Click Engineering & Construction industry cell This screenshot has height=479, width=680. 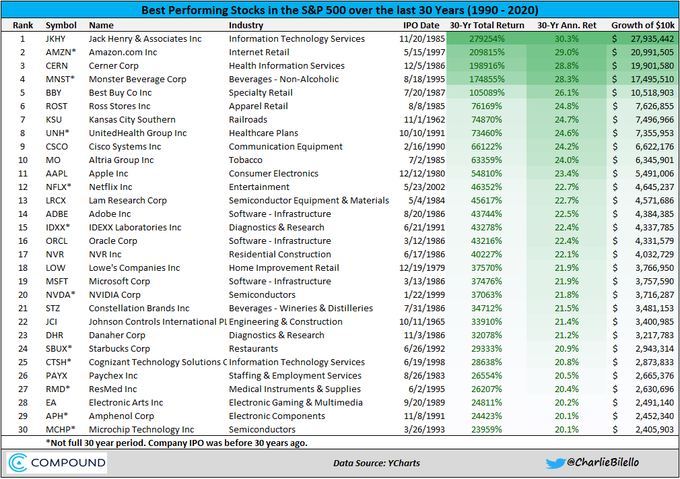pos(286,321)
